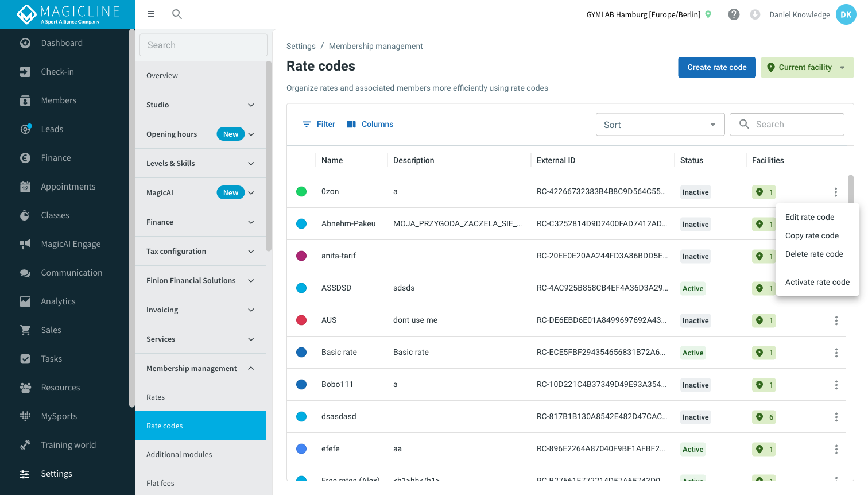The image size is (868, 495).
Task: Click the table Search input field
Action: (x=787, y=124)
